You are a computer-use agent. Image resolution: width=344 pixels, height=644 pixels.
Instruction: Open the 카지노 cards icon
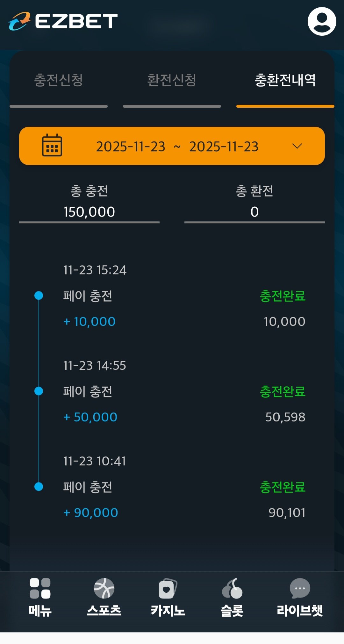pyautogui.click(x=168, y=588)
